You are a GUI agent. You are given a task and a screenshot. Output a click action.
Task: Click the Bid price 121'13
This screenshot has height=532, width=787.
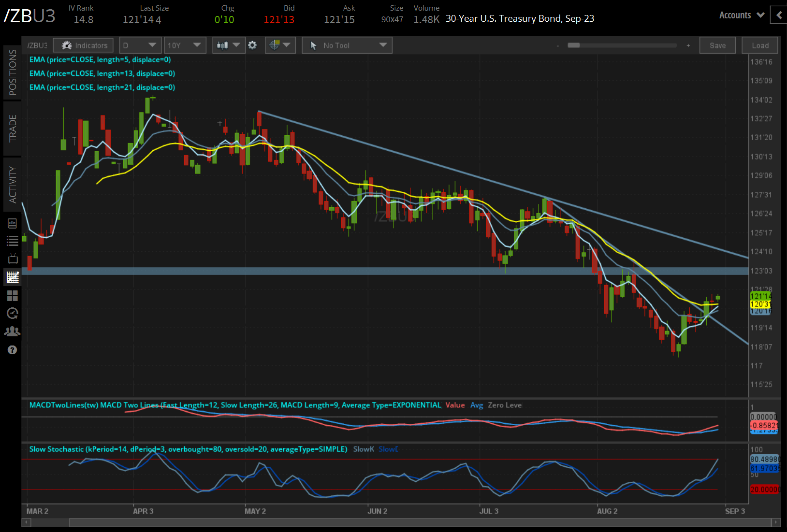279,20
